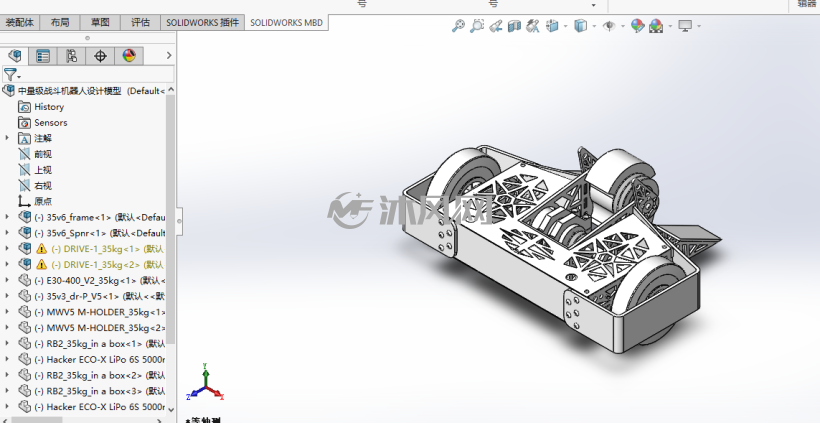This screenshot has height=423, width=820.
Task: Switch to the DimXpertManager crosshair tab
Action: pos(100,55)
